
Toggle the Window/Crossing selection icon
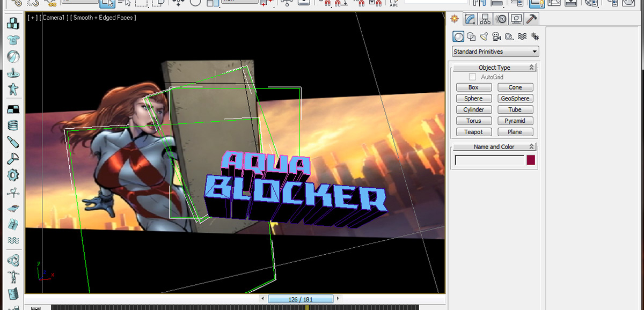(158, 2)
